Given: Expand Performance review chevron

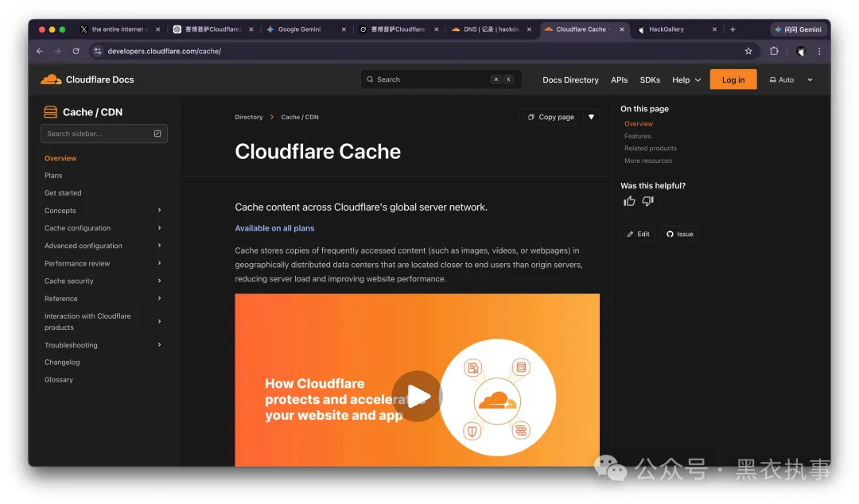Looking at the screenshot, I should coord(159,263).
